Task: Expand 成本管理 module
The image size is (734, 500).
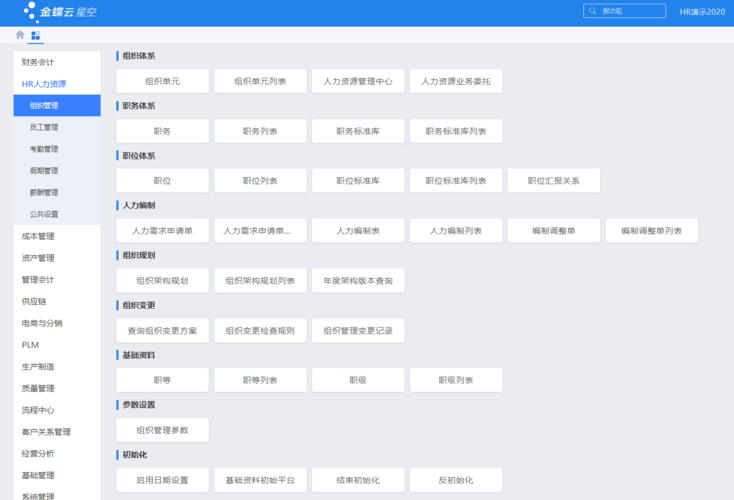Action: (57, 236)
